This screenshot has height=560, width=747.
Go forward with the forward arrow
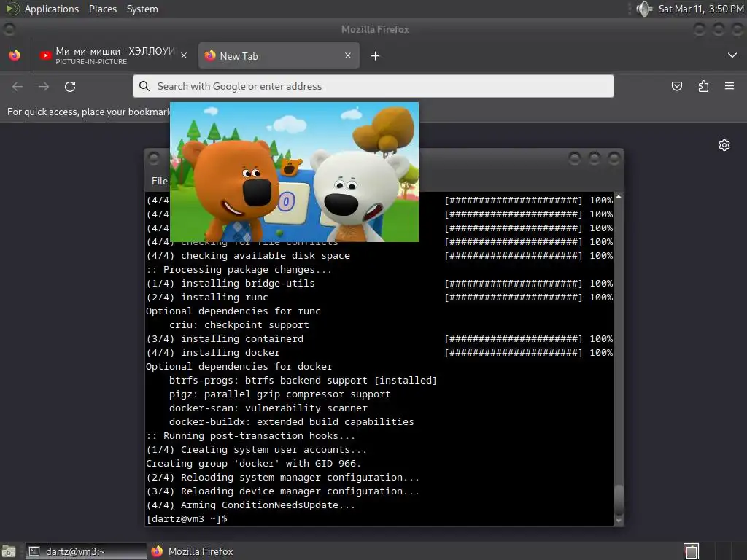point(44,87)
